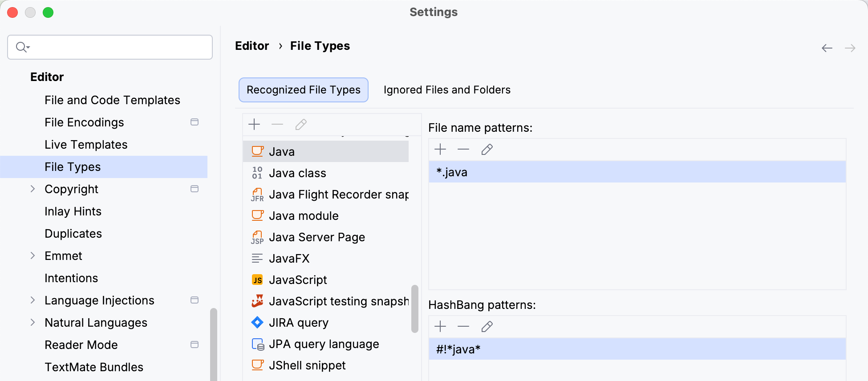Click the Copyright project-level icon

195,189
